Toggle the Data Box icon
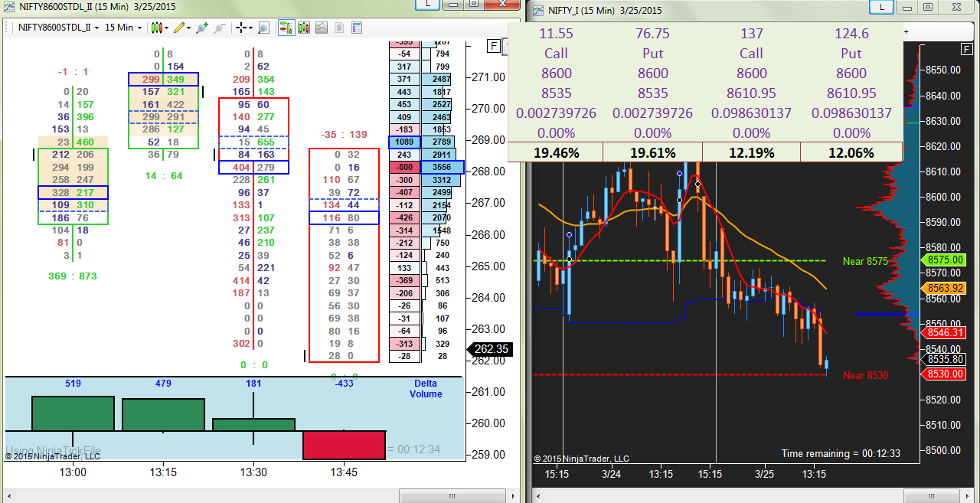Viewport: 980px width, 503px height. tap(321, 28)
